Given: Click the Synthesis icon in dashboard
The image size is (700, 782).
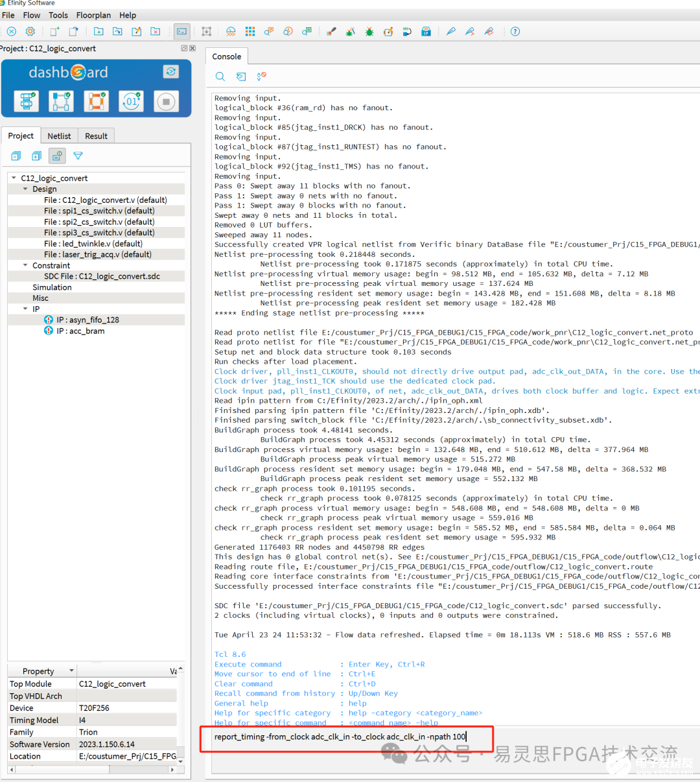Looking at the screenshot, I should (x=27, y=101).
